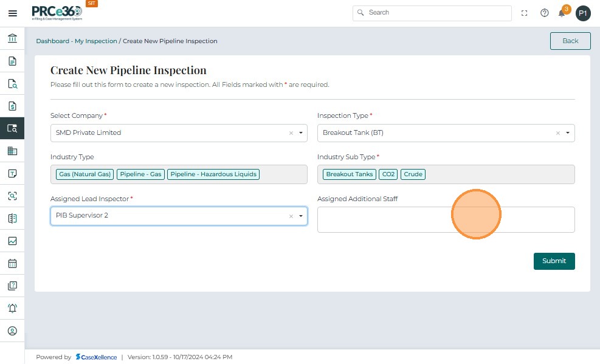Open the calendar icon in sidebar

click(x=12, y=263)
